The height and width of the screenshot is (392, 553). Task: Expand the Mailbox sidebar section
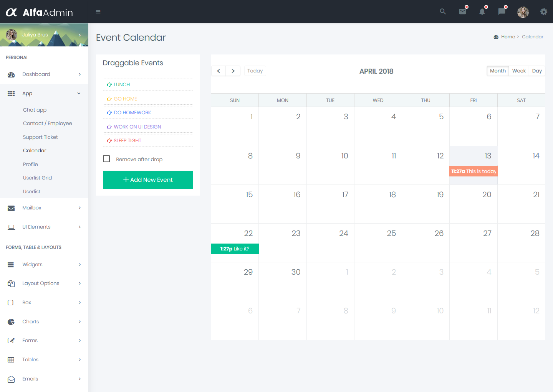(32, 208)
